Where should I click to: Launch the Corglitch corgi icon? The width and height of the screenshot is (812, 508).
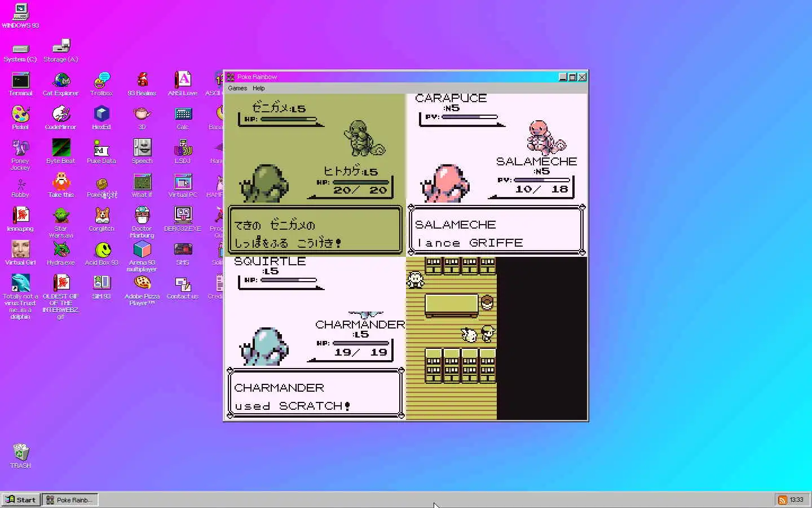(101, 220)
